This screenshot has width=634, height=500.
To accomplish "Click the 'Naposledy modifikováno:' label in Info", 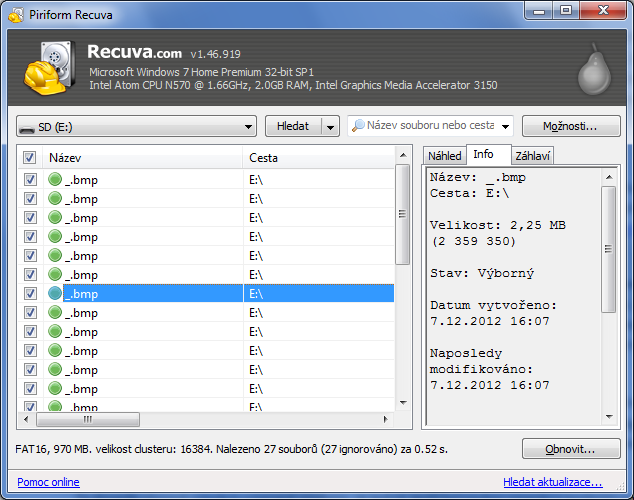I will [481, 361].
